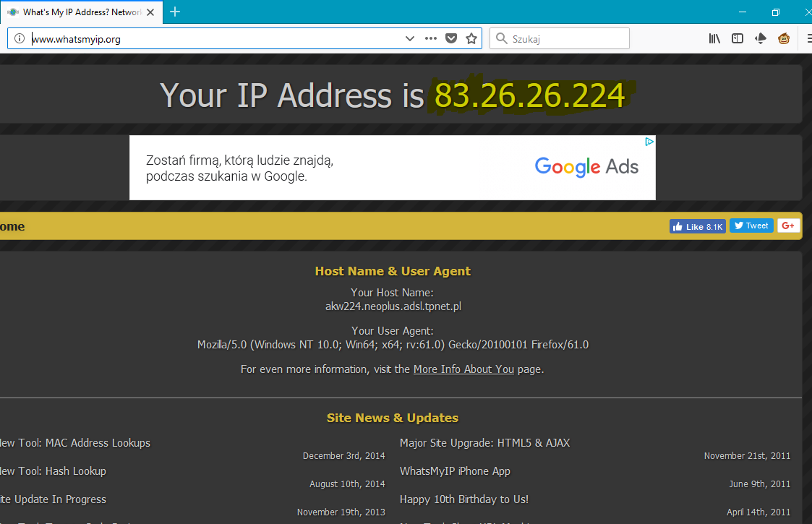Open the AdChoices icon on the ad
The width and height of the screenshot is (812, 524).
(649, 142)
